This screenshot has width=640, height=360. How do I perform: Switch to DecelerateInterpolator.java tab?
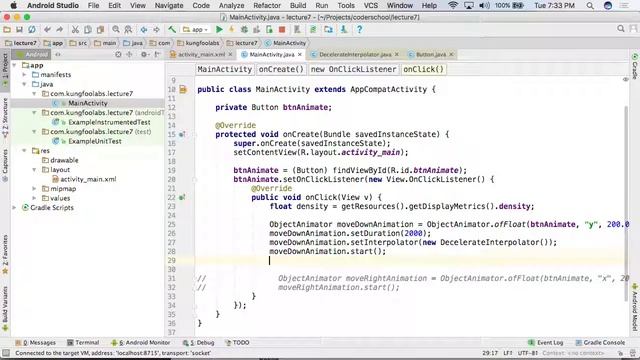coord(355,54)
